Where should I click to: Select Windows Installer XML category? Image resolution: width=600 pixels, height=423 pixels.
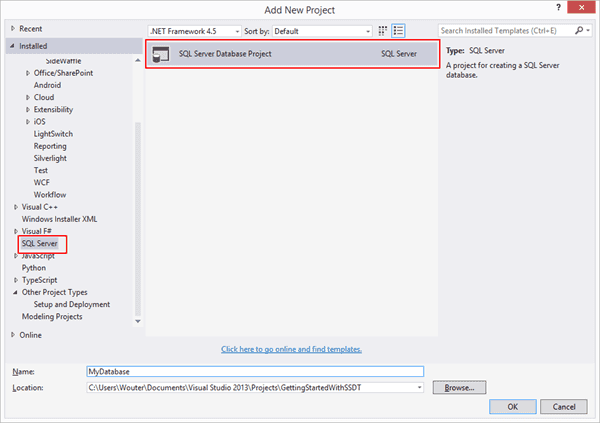(59, 219)
